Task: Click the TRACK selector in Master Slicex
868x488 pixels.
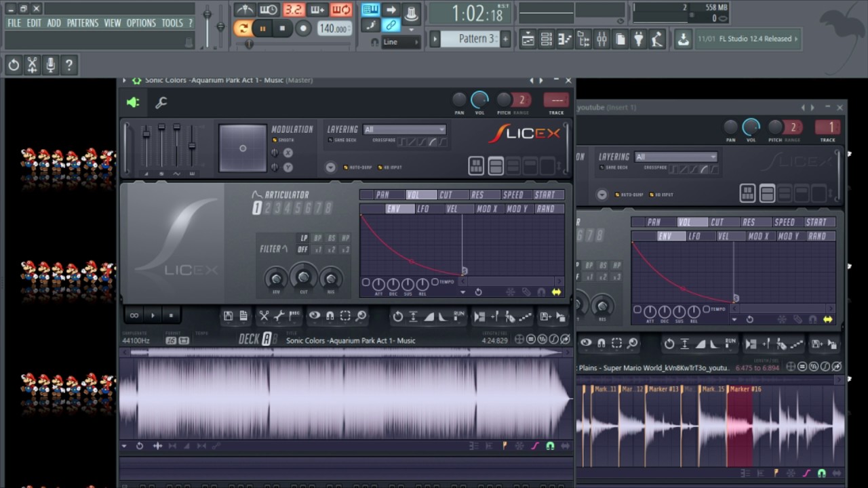Action: point(557,100)
